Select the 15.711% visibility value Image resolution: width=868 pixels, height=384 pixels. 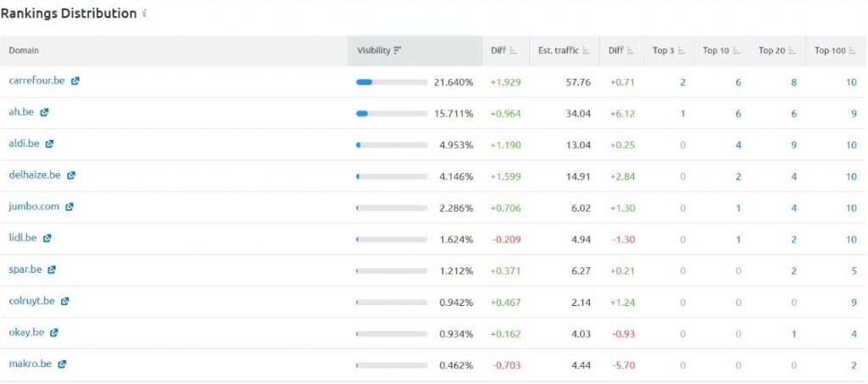point(453,114)
